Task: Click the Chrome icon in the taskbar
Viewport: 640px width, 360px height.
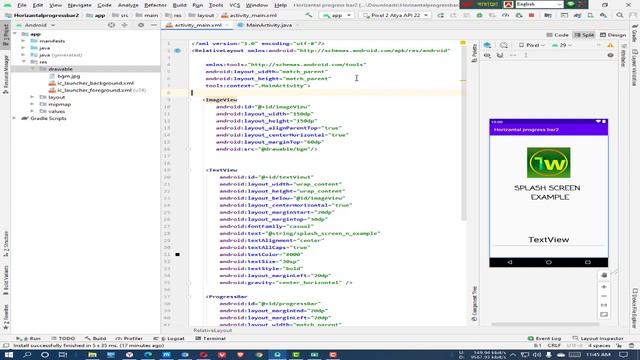Action: (259, 354)
